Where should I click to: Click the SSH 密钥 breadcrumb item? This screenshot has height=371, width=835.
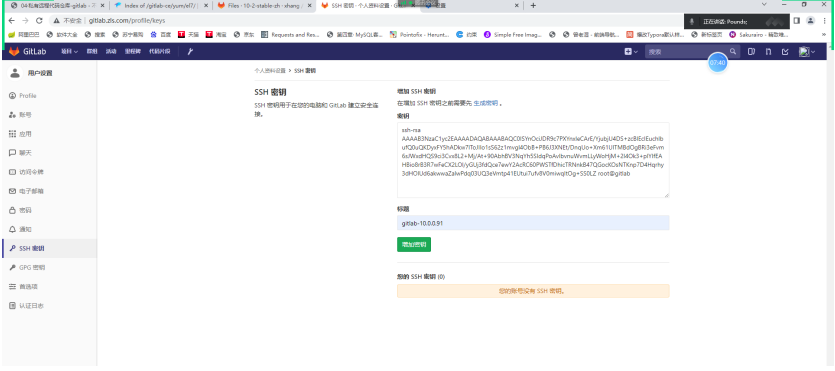[305, 70]
